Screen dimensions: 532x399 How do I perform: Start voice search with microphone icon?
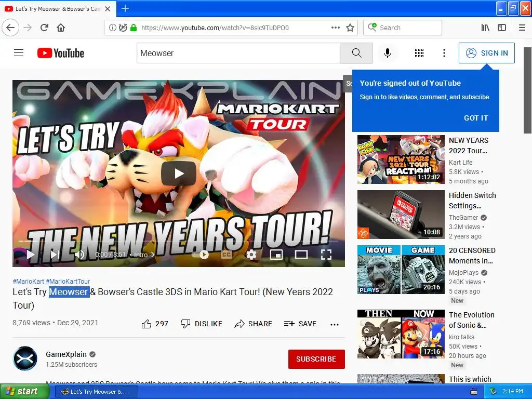click(388, 53)
